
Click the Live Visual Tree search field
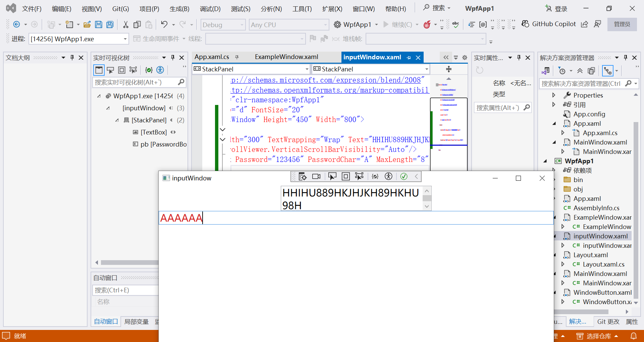(139, 82)
